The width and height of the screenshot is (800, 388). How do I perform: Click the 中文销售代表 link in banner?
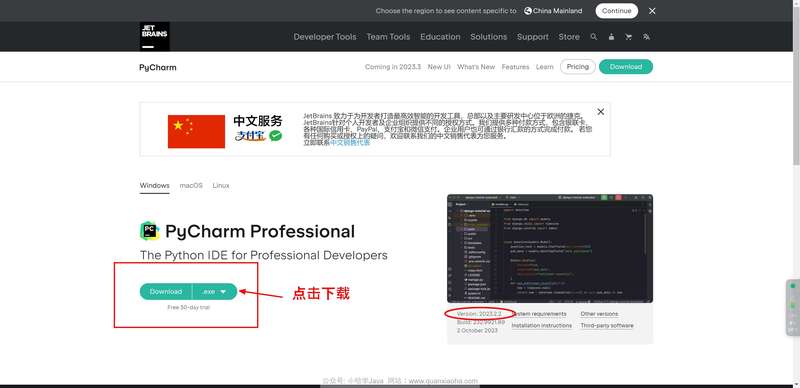(350, 142)
